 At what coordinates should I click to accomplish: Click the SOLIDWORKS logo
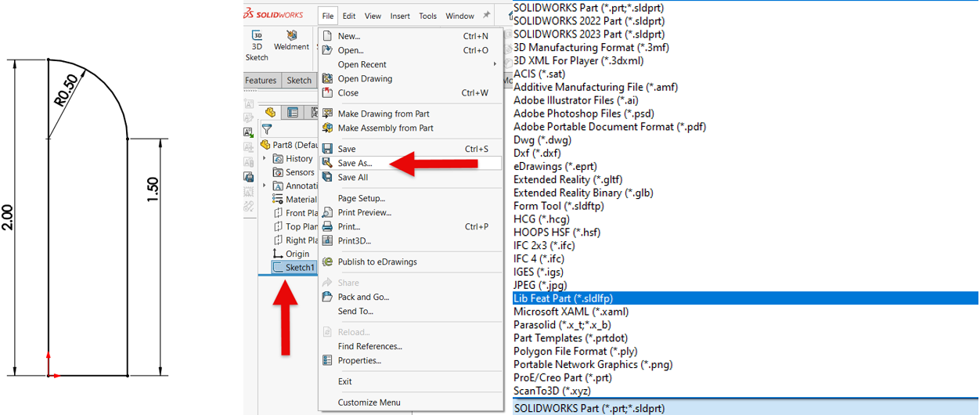[273, 15]
